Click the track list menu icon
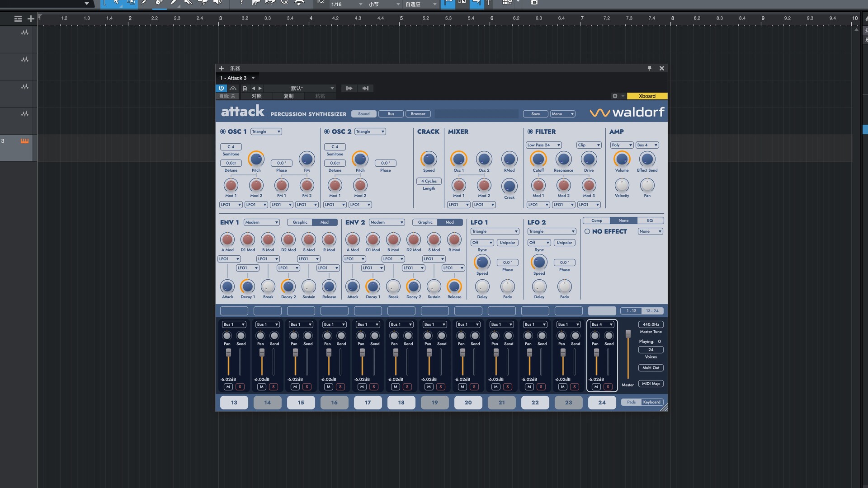 (x=18, y=19)
